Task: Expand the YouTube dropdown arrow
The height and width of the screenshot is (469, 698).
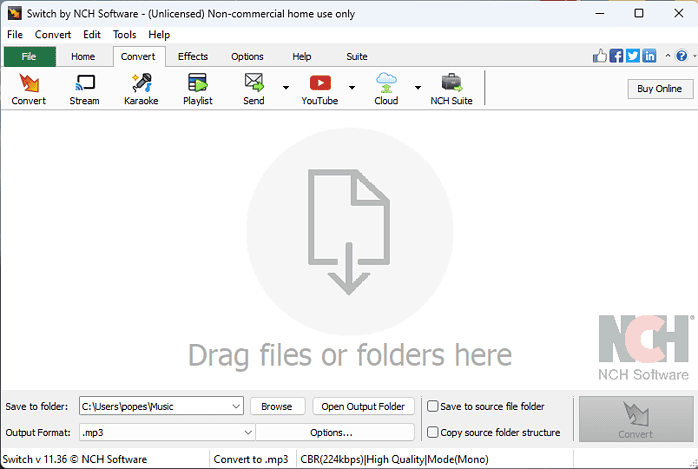Action: tap(352, 88)
